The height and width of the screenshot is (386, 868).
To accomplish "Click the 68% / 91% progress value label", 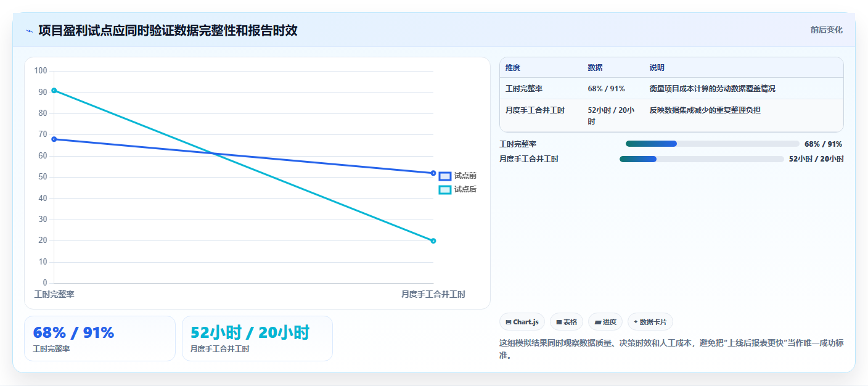I will [x=824, y=144].
